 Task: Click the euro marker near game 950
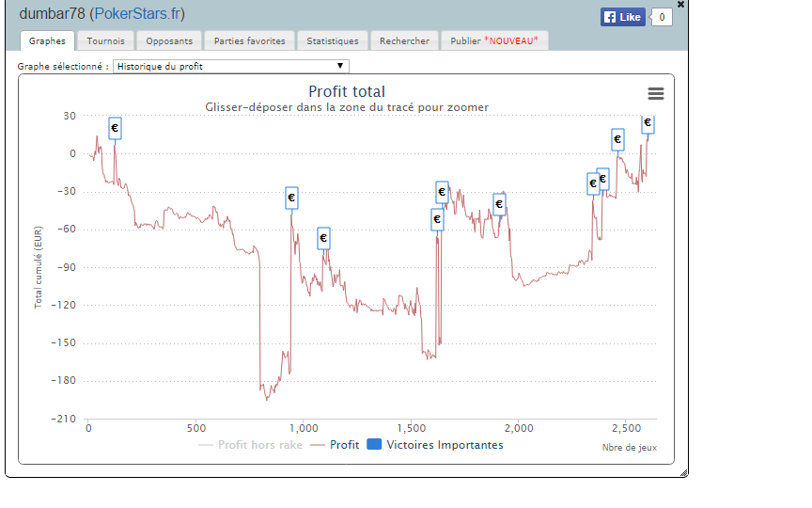pos(291,198)
